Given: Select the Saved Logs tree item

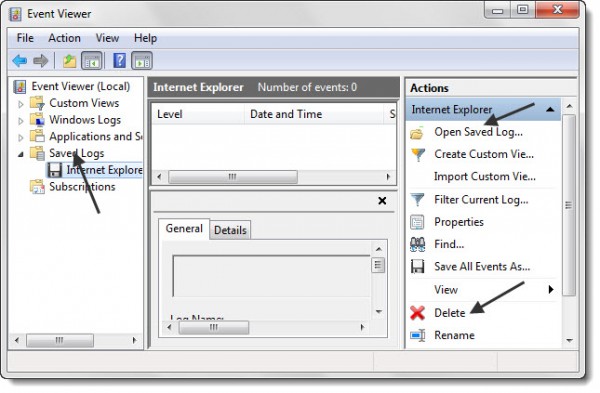Looking at the screenshot, I should pyautogui.click(x=77, y=153).
